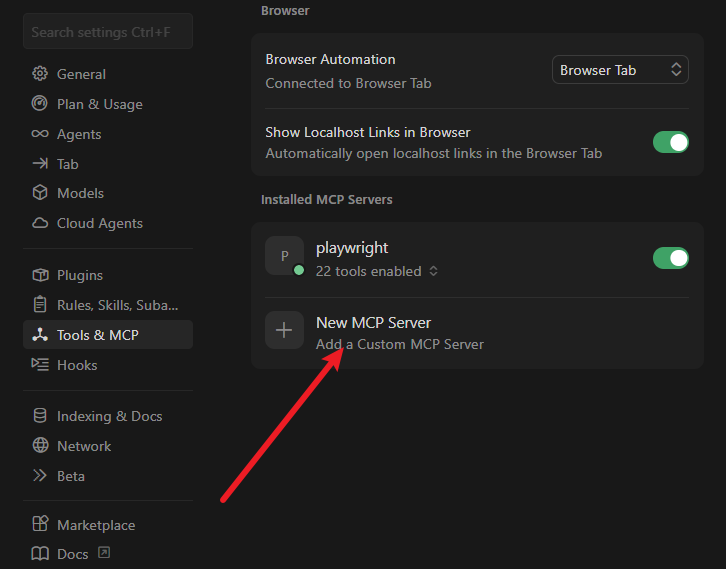Click the Beta double-chevron icon

click(40, 475)
